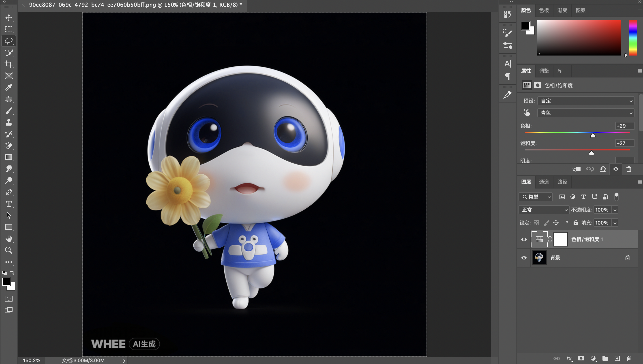Viewport: 643px width, 364px height.
Task: Open the 色板 swatches tab
Action: coord(544,10)
